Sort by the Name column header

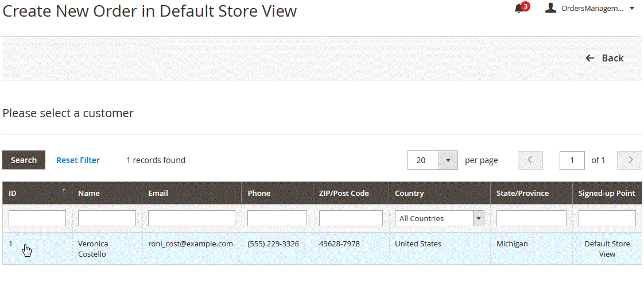[107, 193]
